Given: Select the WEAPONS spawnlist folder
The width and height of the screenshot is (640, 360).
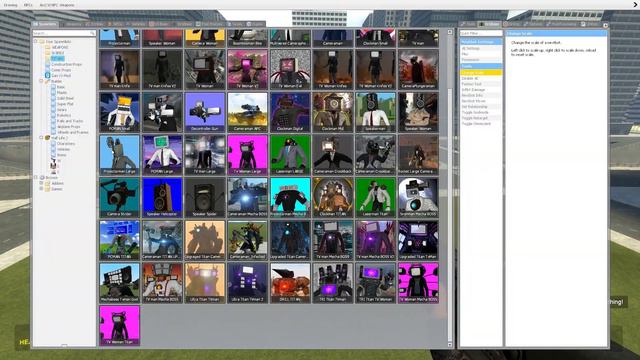Looking at the screenshot, I should click(60, 47).
